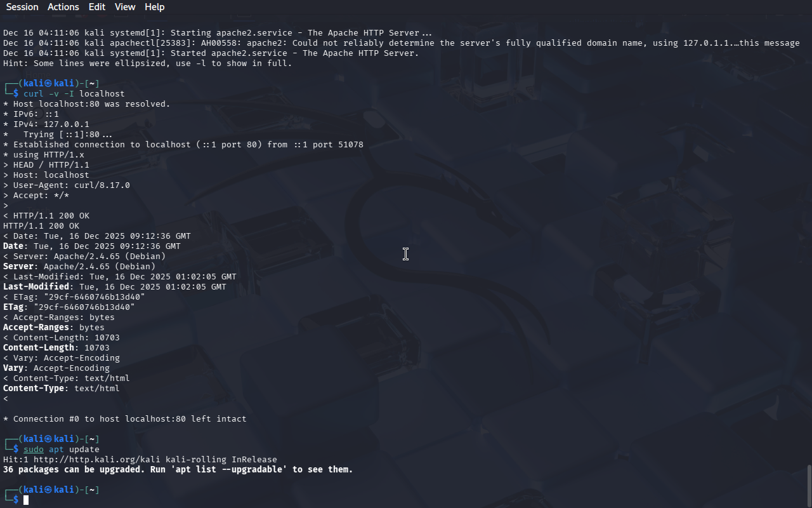Click the '36 packages can be upgraded' message

coord(178,470)
